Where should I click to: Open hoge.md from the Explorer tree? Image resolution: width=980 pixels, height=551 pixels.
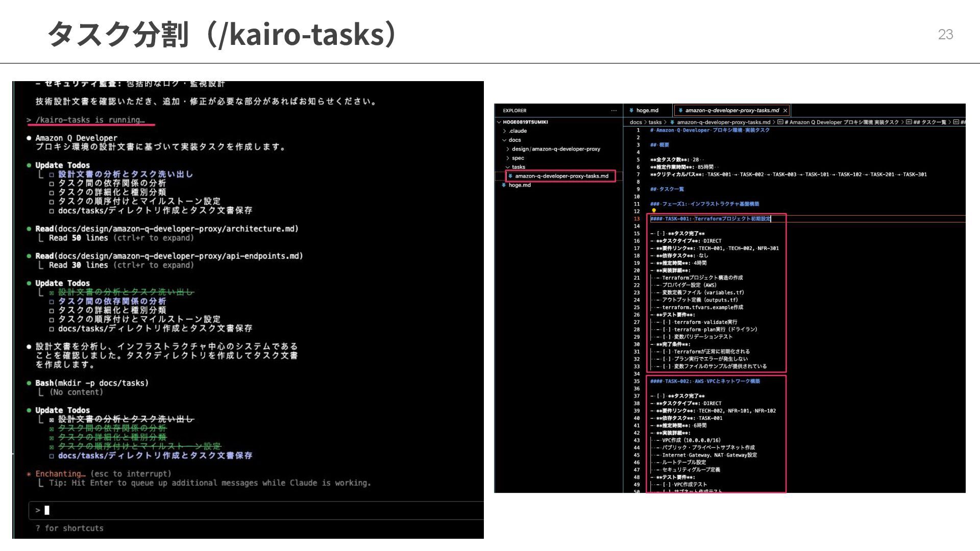coord(520,185)
